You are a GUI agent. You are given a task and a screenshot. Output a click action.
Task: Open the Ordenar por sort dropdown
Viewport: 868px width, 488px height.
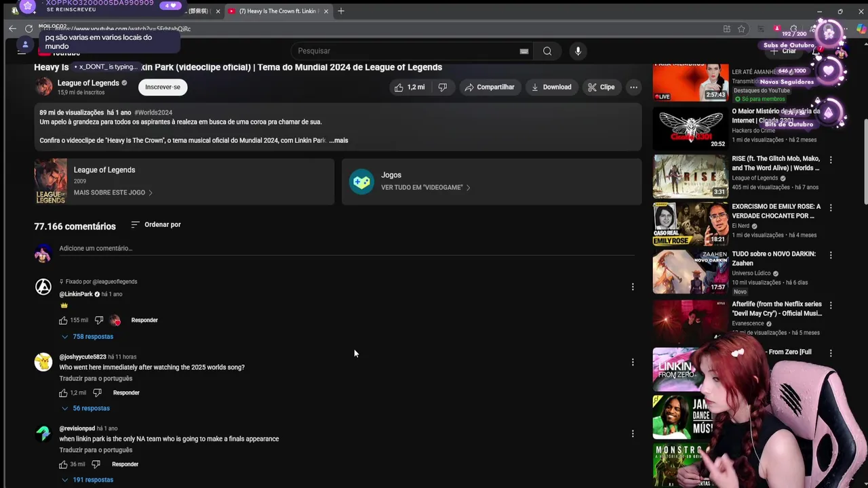click(x=156, y=224)
